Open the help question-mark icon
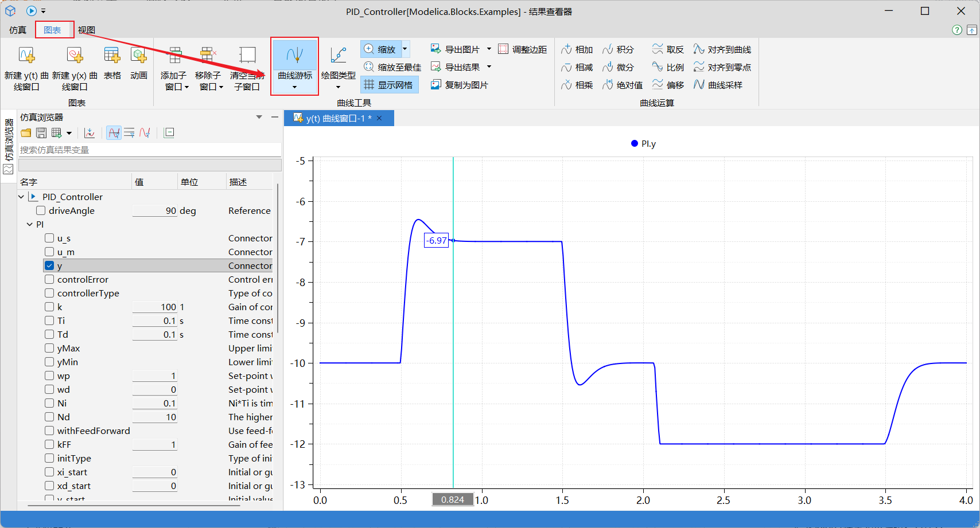 click(x=957, y=30)
